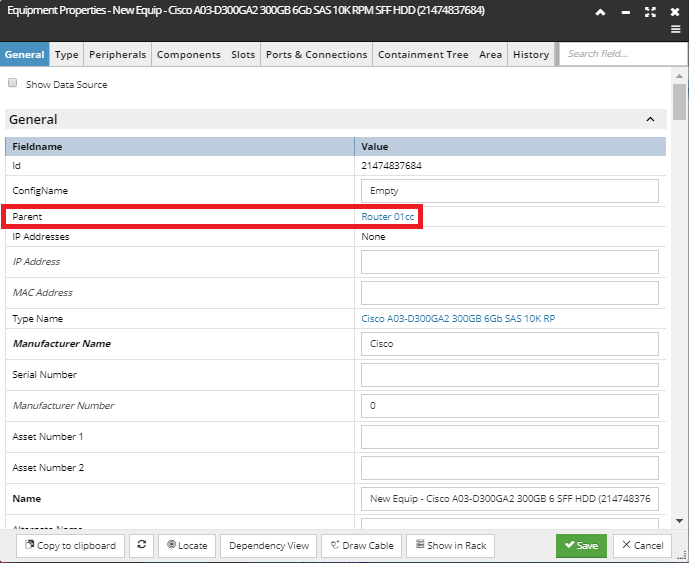This screenshot has width=690, height=563.
Task: Open the Ports & Connections tab
Action: [316, 55]
